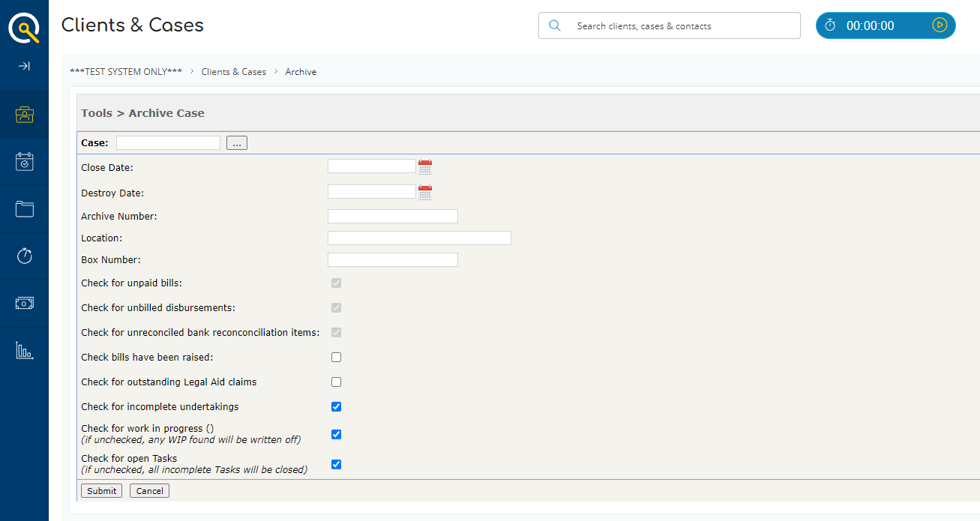
Task: Click the search clients, cases & contacts box
Action: coord(670,25)
